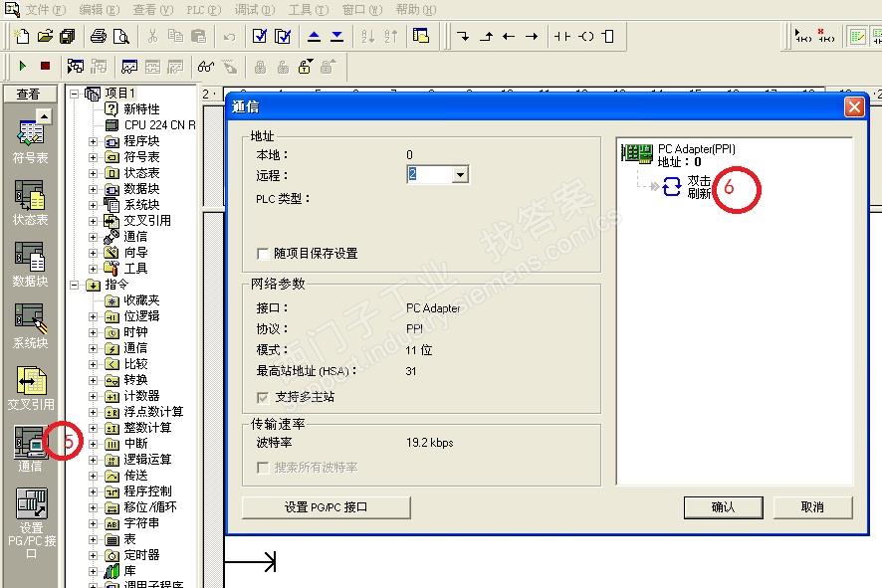Toggle 随项目保存设置 checkbox
882x588 pixels.
coord(262,254)
